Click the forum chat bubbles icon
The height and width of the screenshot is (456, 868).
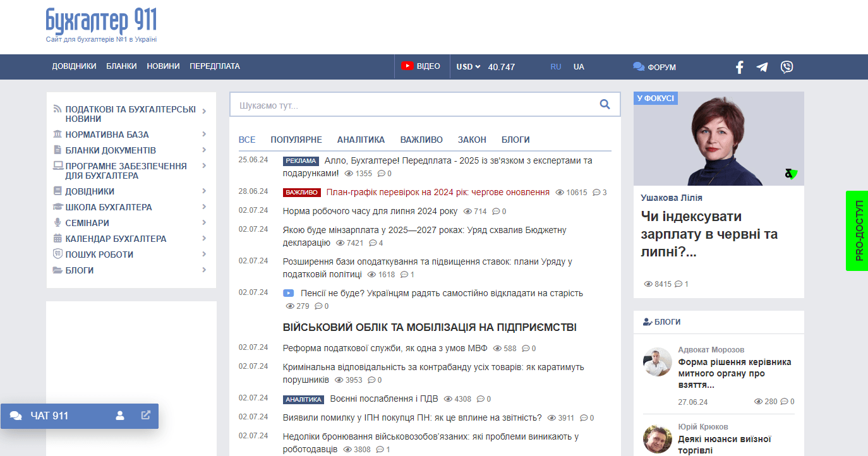click(639, 66)
